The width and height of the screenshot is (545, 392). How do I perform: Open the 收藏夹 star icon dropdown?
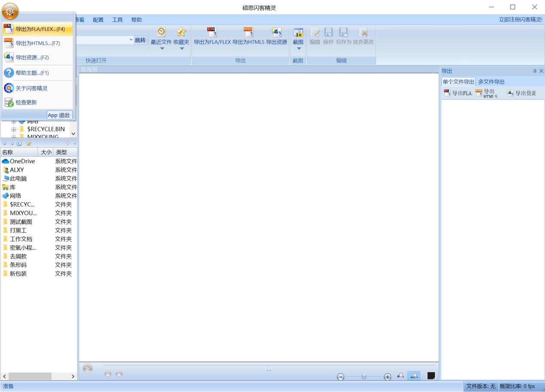tap(181, 38)
